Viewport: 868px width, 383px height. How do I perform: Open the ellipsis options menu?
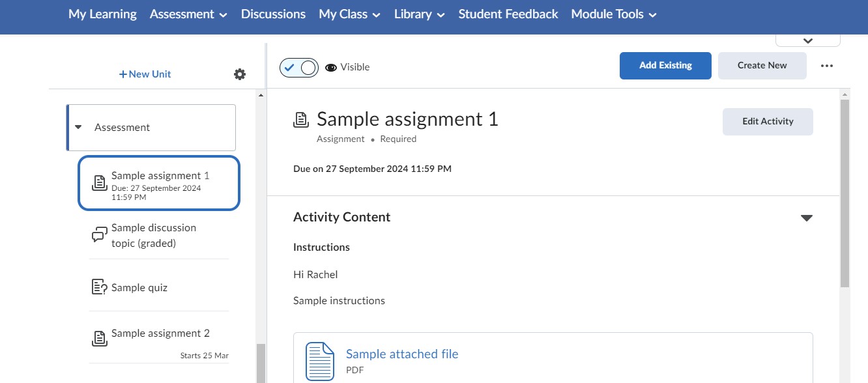point(827,65)
